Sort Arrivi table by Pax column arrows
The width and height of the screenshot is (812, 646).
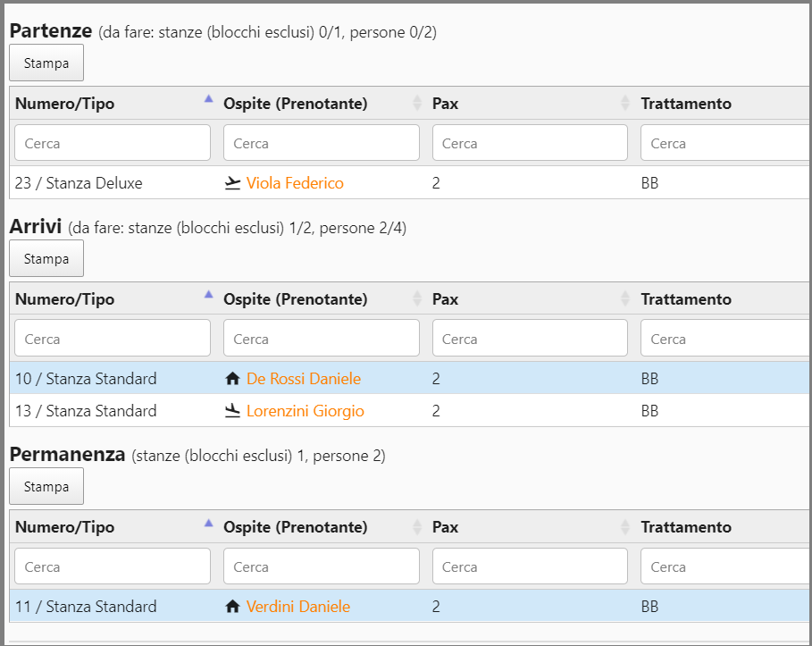[625, 299]
